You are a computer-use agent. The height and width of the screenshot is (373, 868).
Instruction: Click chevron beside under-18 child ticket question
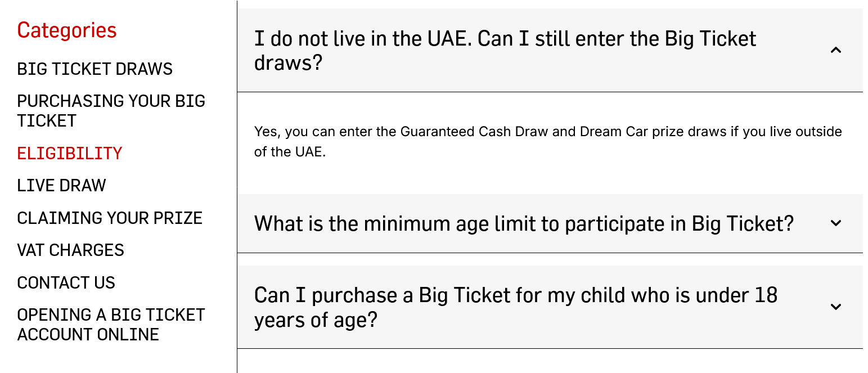(x=836, y=307)
